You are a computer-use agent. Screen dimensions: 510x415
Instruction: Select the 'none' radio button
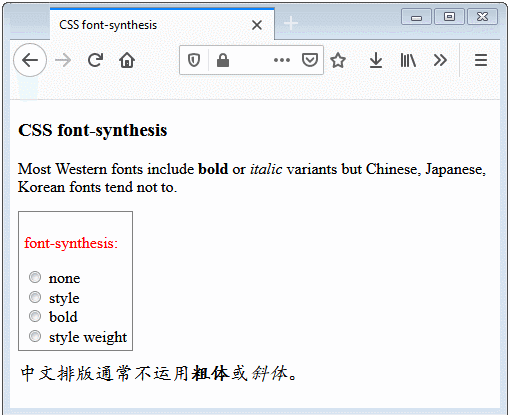(35, 277)
